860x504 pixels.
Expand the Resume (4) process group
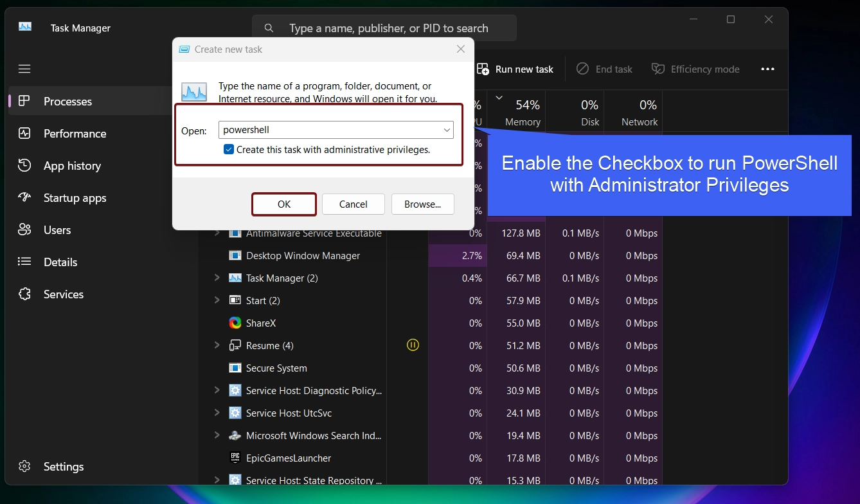217,345
